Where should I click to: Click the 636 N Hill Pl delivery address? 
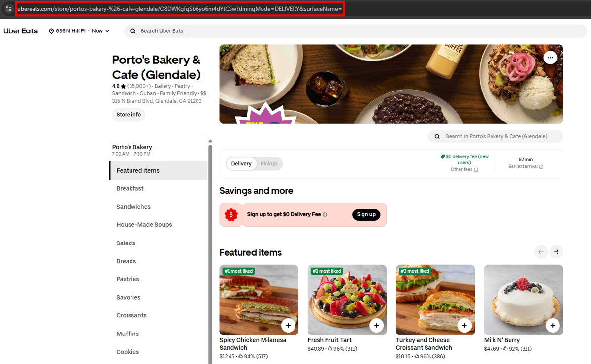click(70, 31)
